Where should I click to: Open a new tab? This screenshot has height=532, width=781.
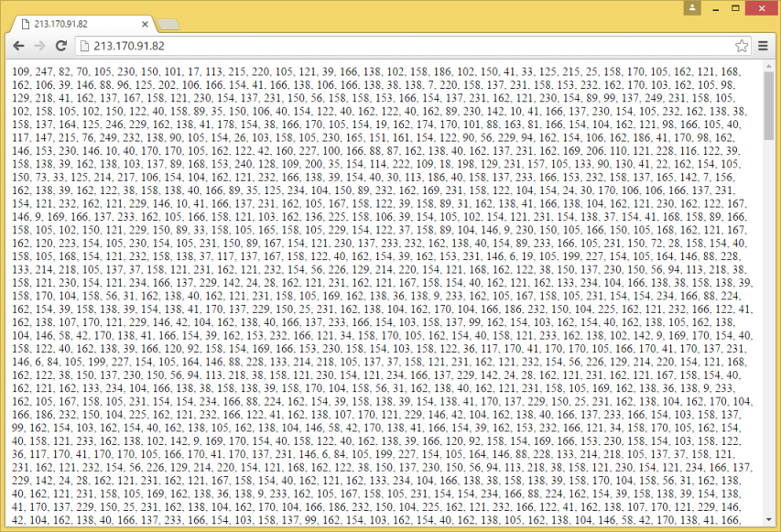pos(168,25)
